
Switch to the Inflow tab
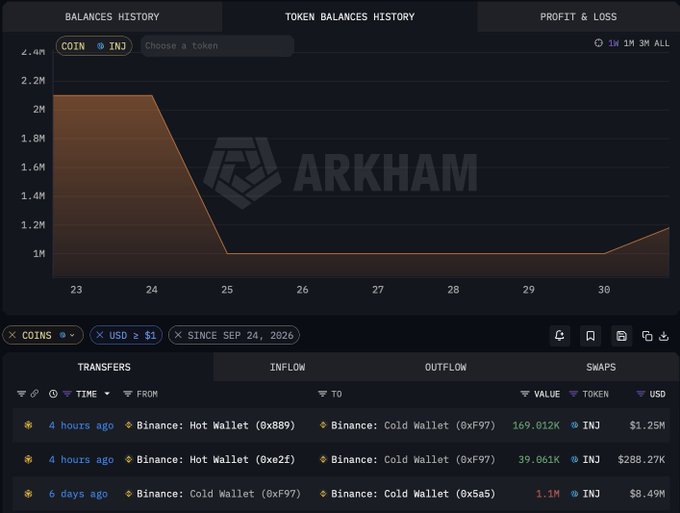click(287, 367)
